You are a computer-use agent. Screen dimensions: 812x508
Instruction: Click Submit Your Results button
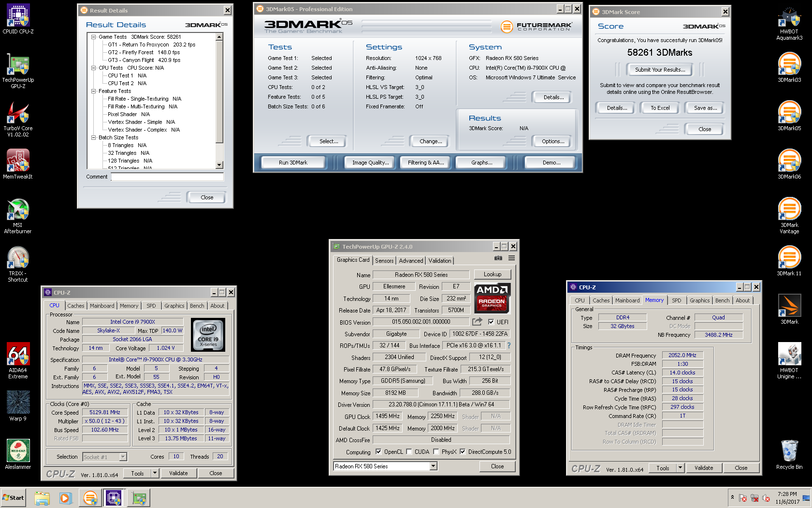(x=660, y=70)
